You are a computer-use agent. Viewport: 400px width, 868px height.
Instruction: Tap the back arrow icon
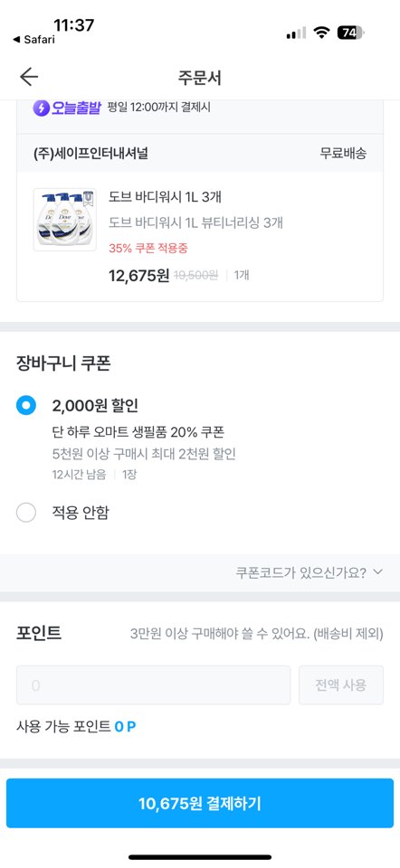coord(29,77)
